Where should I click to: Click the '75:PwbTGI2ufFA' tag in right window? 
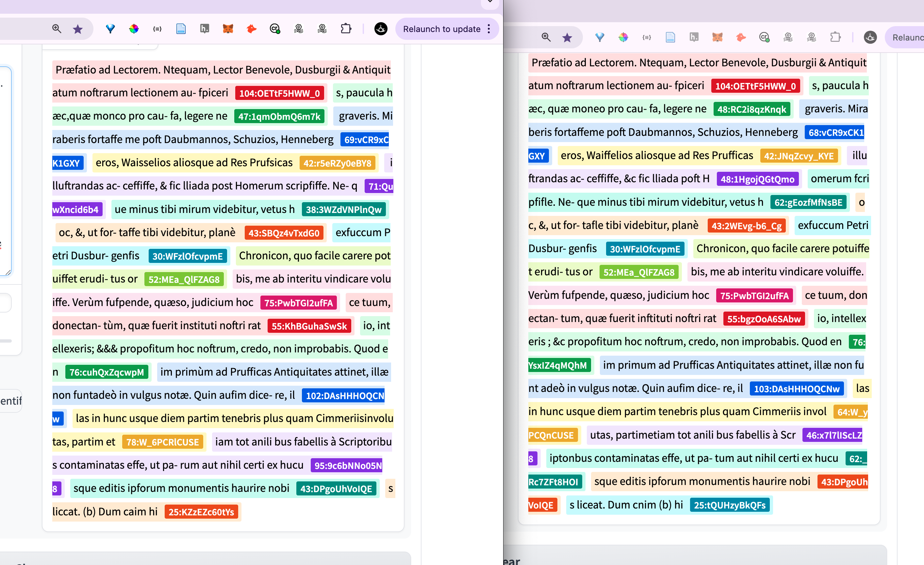(x=754, y=296)
